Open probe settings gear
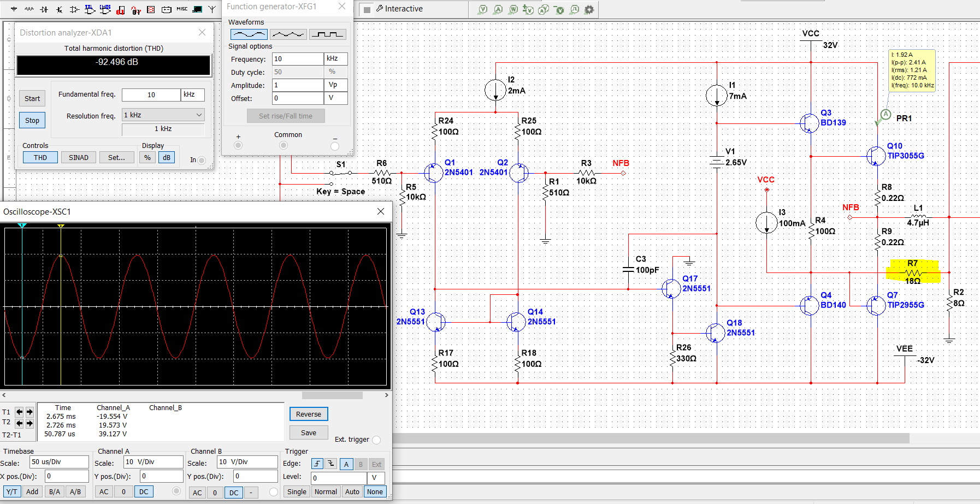The image size is (980, 504). tap(589, 9)
